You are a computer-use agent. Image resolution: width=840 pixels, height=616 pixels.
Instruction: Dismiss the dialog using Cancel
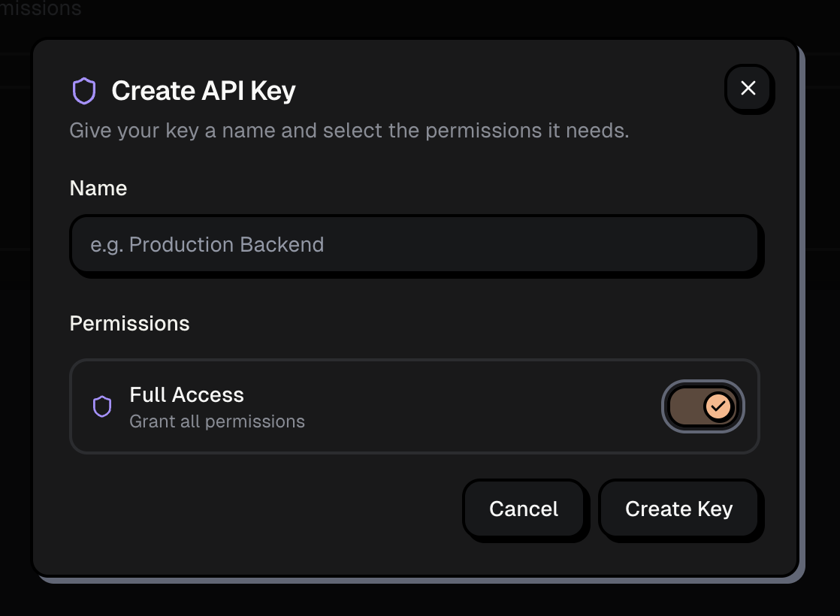(x=524, y=509)
